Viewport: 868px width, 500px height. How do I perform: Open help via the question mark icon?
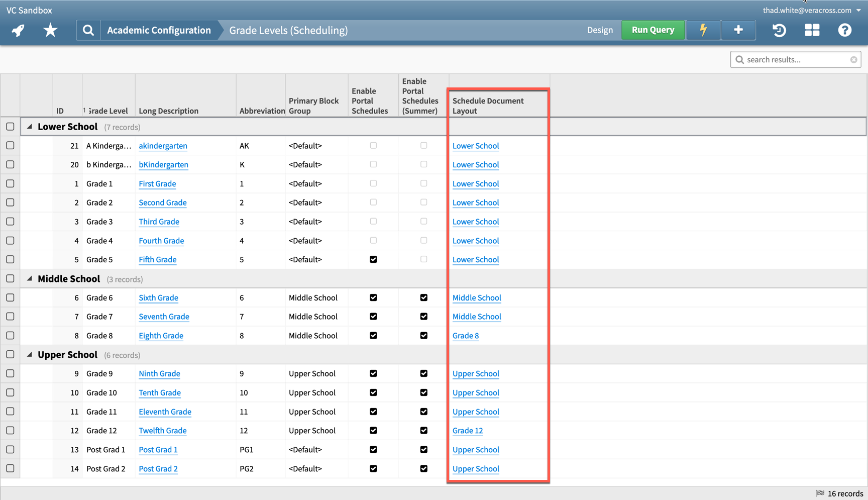[x=844, y=30]
